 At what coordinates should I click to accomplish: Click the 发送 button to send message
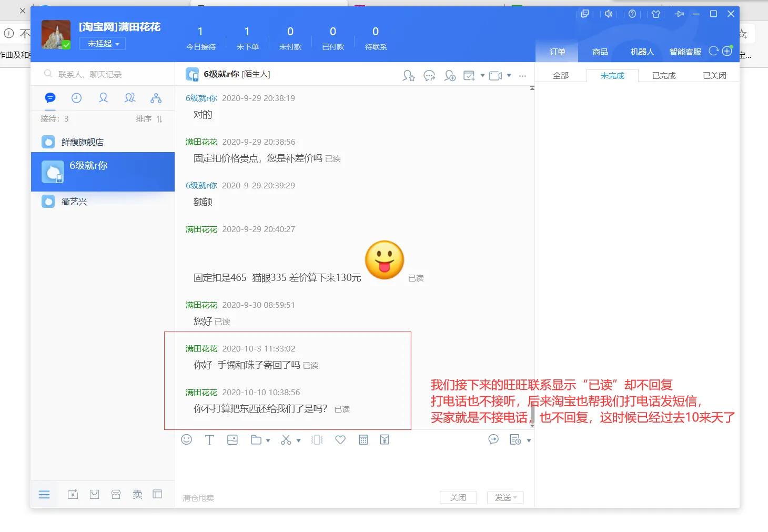(502, 497)
